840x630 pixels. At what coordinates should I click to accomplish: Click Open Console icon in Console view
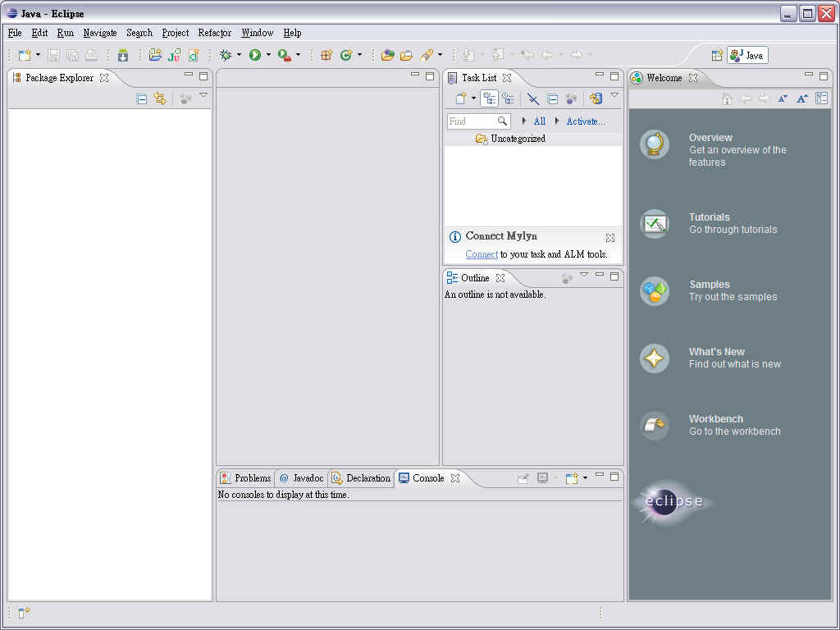click(x=571, y=478)
